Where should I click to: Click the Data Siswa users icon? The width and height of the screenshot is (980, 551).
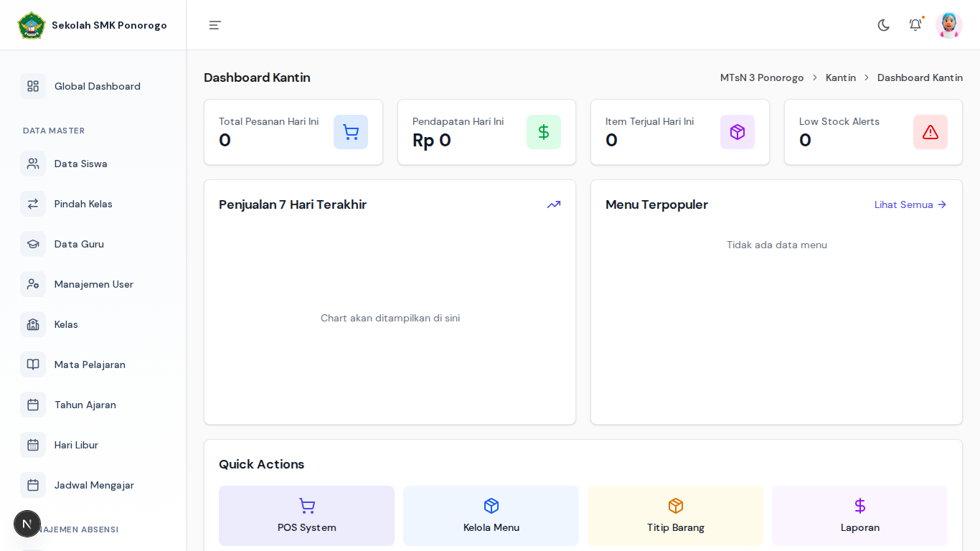[33, 164]
